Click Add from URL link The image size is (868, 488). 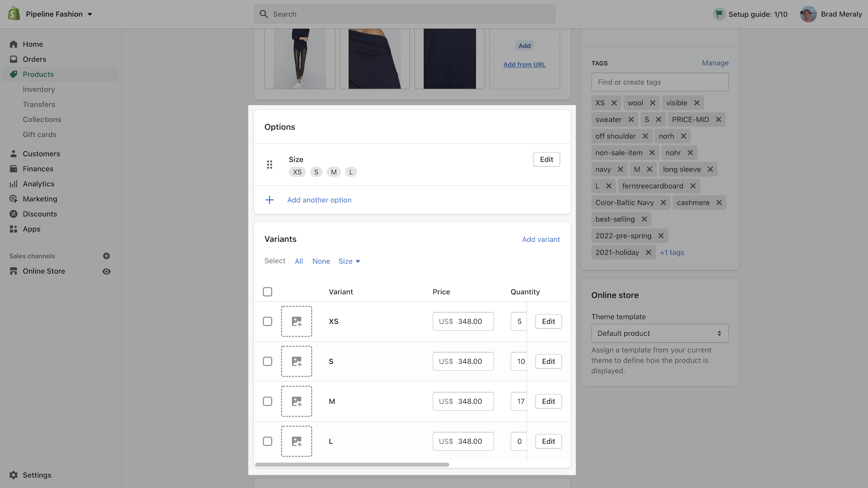tap(525, 64)
